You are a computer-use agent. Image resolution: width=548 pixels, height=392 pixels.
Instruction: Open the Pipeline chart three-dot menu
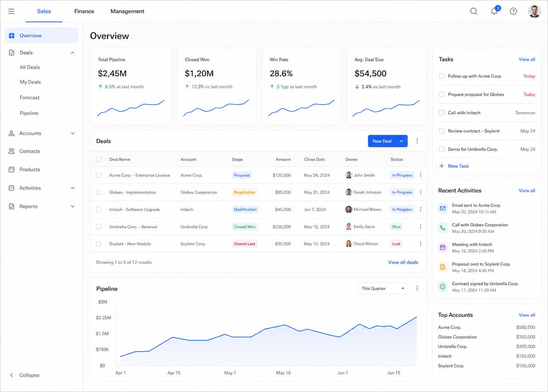[x=417, y=288]
